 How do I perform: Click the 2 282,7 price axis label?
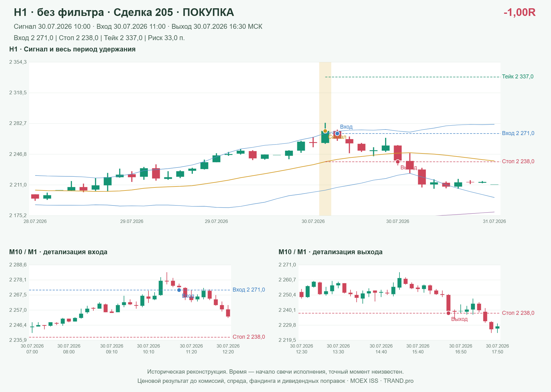tap(18, 123)
